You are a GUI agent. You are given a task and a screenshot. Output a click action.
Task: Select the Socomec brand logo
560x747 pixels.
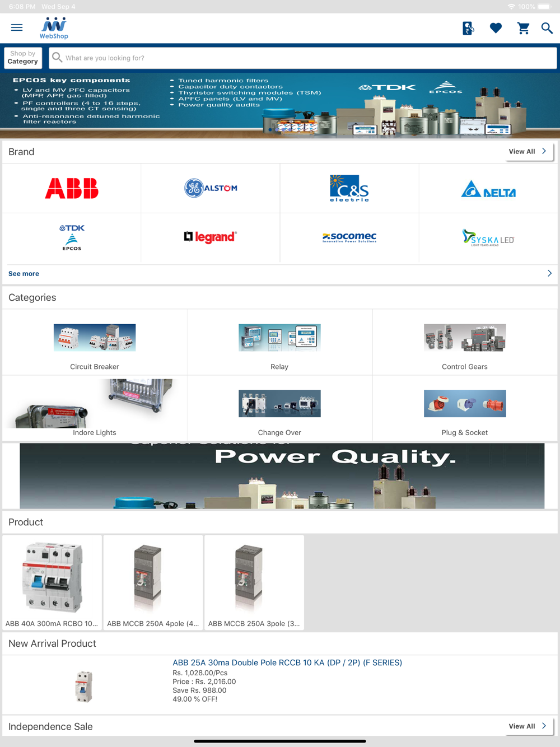349,237
